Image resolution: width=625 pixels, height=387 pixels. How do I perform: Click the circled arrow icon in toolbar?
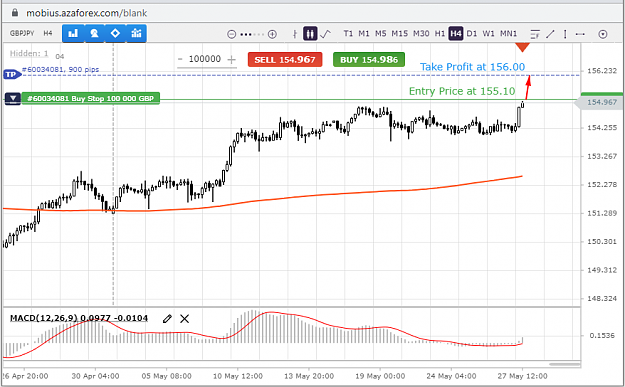(x=603, y=34)
